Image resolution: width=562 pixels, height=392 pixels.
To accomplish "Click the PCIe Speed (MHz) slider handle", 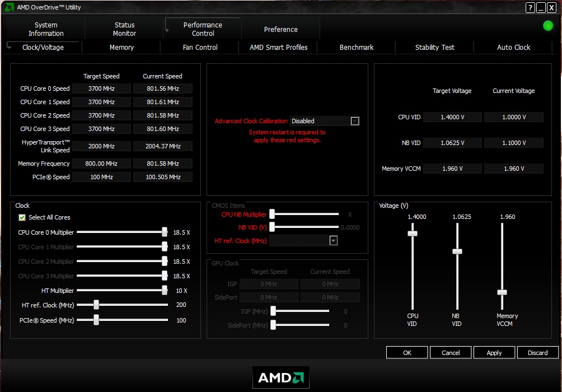I will (96, 320).
